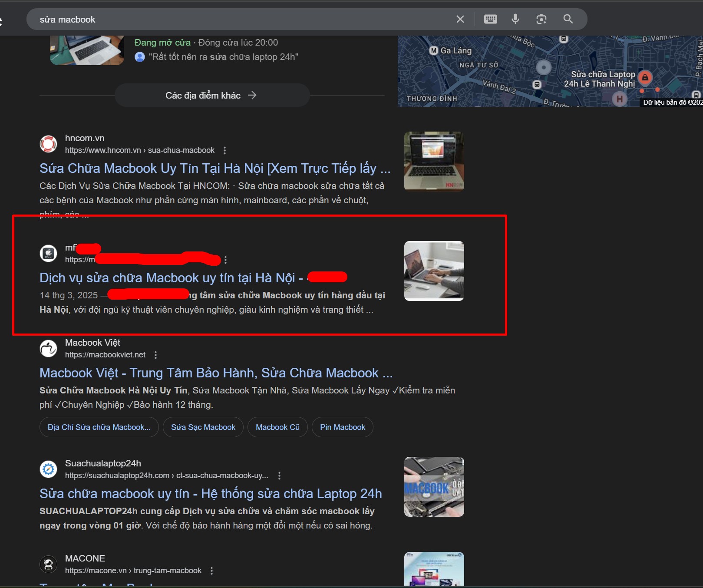Open options menu for suachualaptop24h.com result
Image resolution: width=703 pixels, height=588 pixels.
click(279, 476)
